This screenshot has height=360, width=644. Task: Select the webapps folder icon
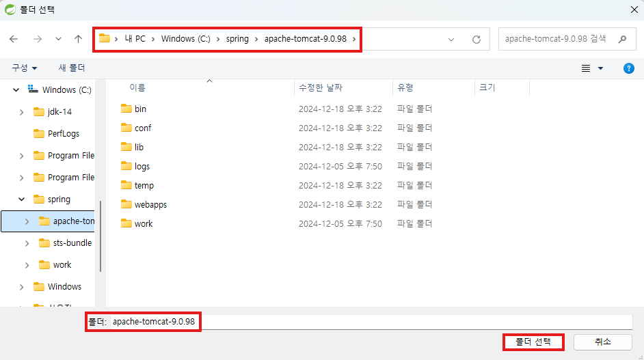point(126,204)
